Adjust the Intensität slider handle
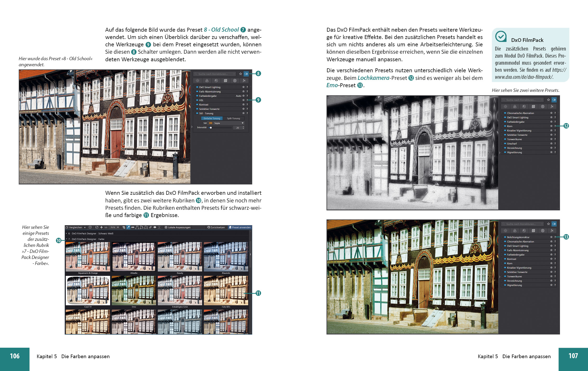The width and height of the screenshot is (588, 371). click(x=211, y=128)
